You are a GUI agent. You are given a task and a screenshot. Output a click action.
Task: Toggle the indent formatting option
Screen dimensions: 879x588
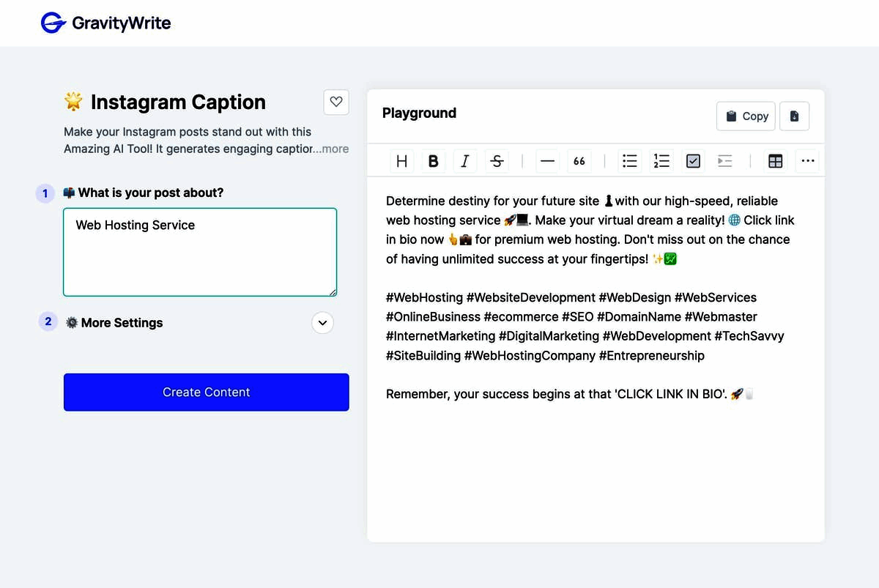tap(725, 160)
